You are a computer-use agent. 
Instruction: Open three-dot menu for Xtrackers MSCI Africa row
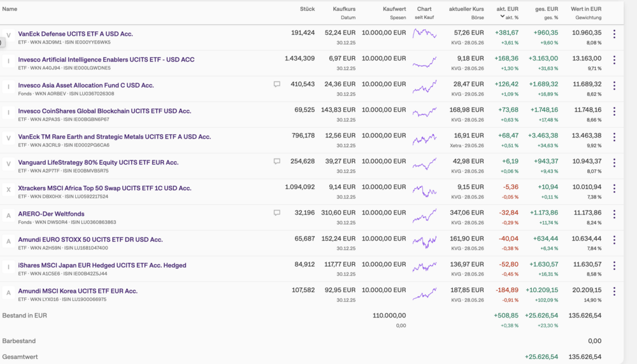pos(614,189)
